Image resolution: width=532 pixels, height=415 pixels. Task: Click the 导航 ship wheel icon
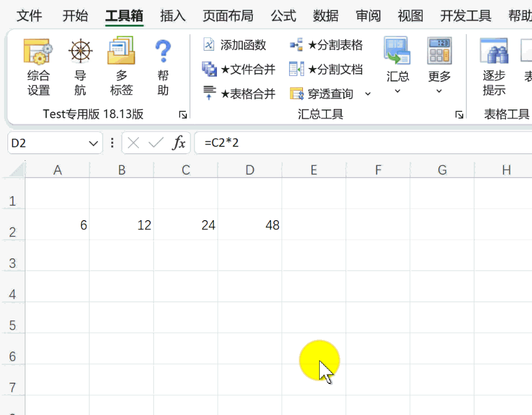click(80, 66)
